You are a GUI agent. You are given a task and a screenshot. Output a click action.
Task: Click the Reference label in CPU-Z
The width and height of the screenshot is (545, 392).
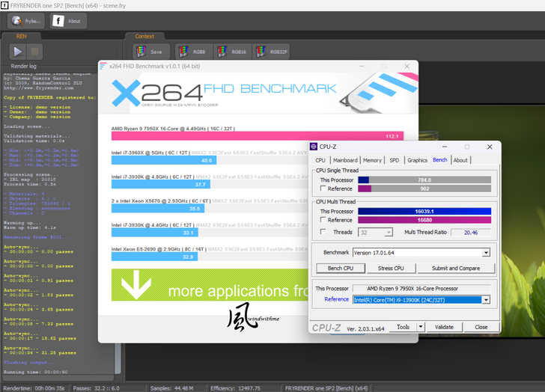coord(336,299)
